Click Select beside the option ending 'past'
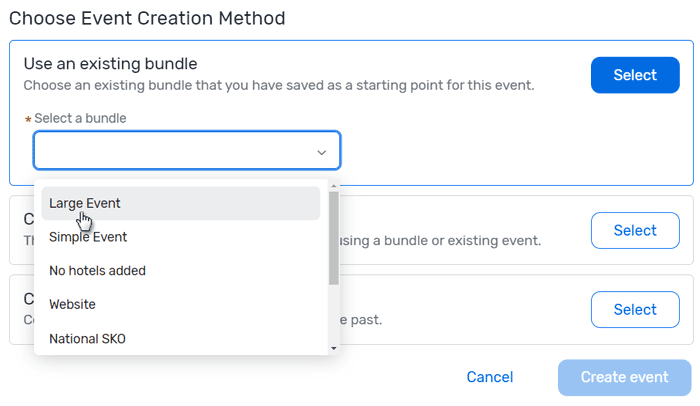 (x=635, y=309)
